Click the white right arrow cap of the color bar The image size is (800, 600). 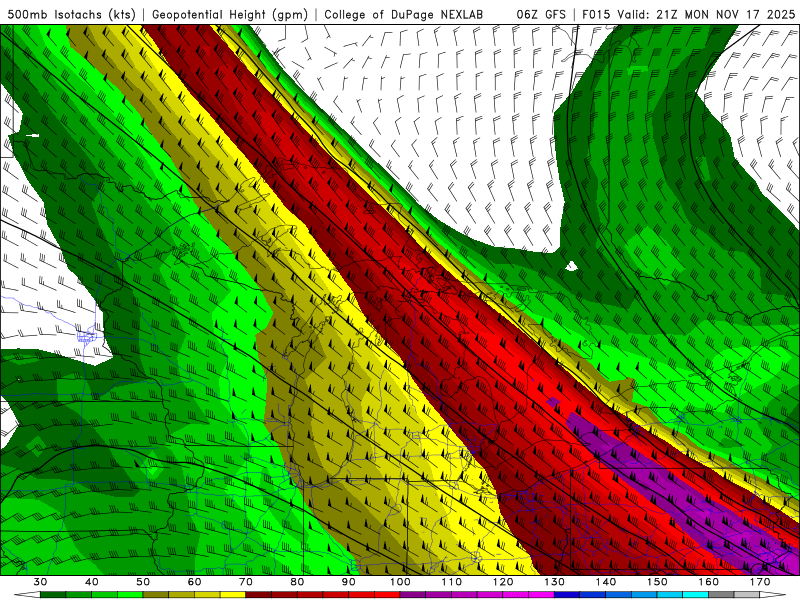tap(772, 595)
